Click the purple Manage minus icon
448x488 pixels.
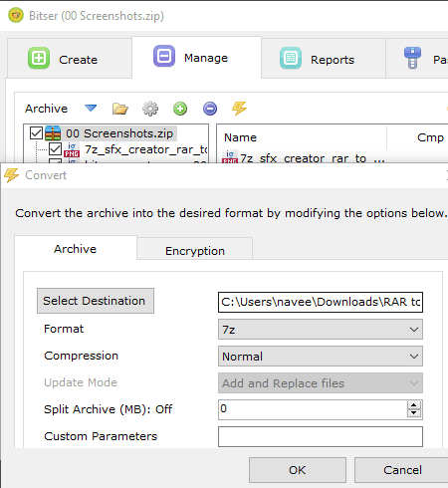point(164,56)
